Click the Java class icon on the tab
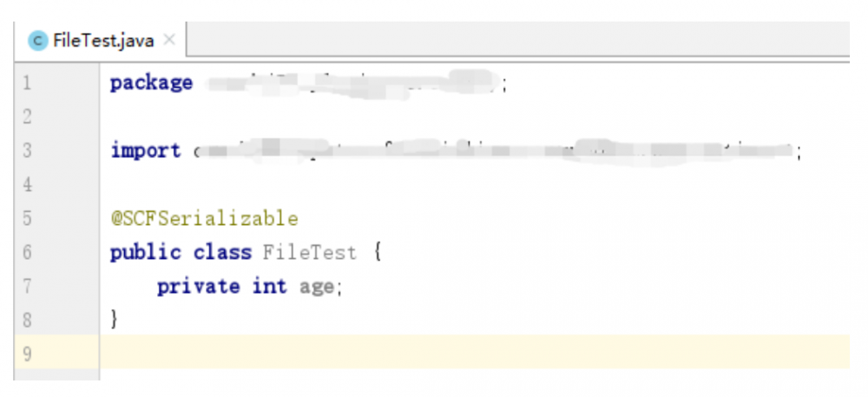The image size is (868, 397). 38,40
